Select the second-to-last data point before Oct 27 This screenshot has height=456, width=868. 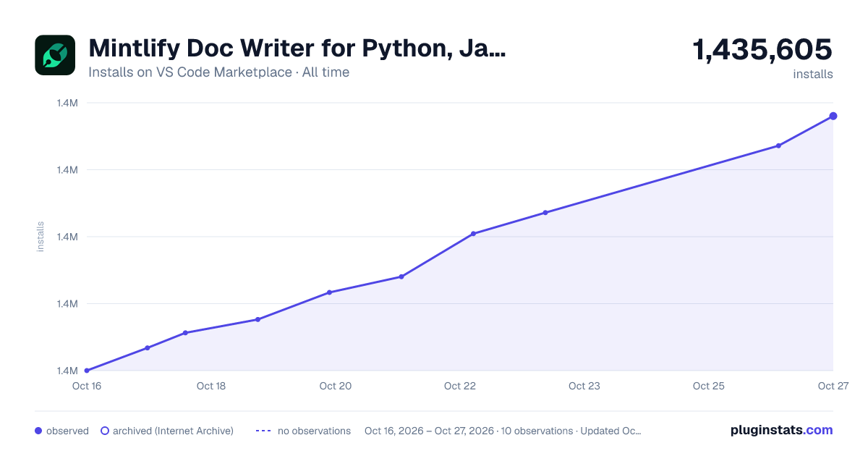click(x=778, y=145)
